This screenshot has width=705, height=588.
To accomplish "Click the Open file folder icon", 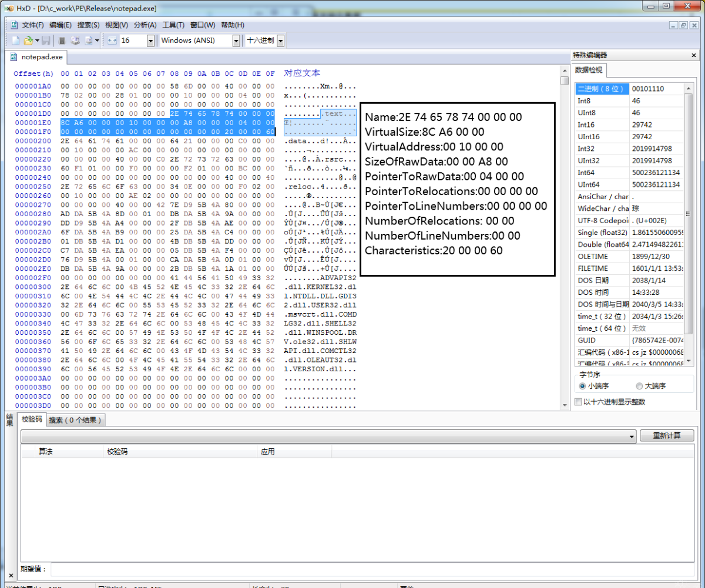I will [28, 41].
